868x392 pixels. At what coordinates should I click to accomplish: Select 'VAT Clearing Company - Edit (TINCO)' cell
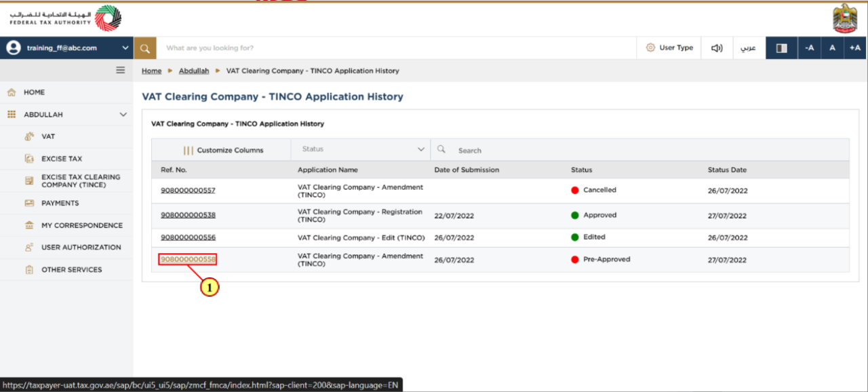(361, 237)
